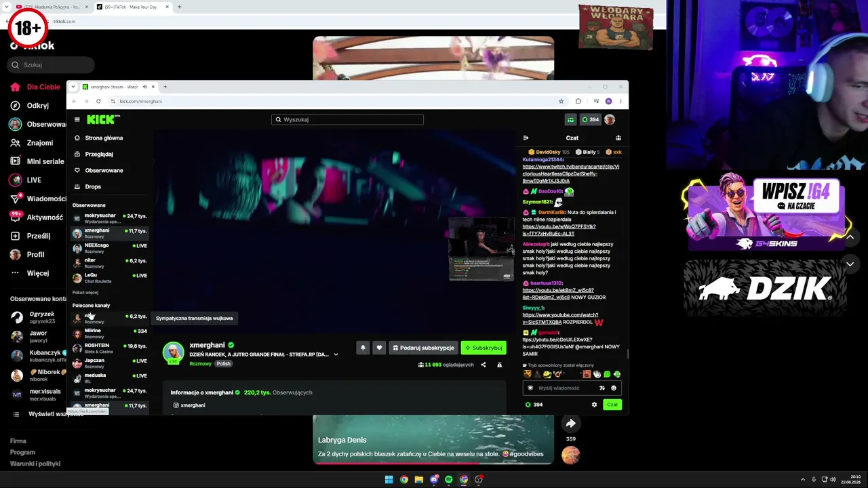
Task: Open Chrome extensions puzzle icon in Kick window
Action: (578, 101)
